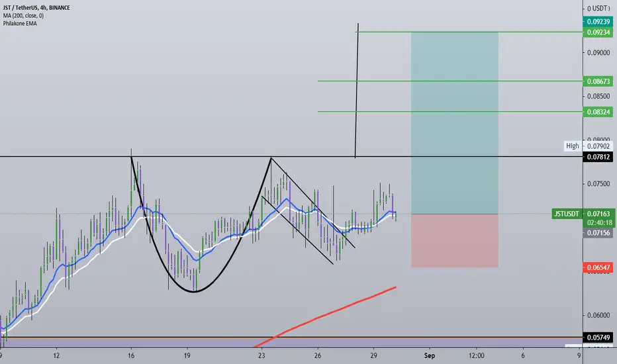617x364 pixels.
Task: Click the red 0.06547 stop price label
Action: (598, 268)
